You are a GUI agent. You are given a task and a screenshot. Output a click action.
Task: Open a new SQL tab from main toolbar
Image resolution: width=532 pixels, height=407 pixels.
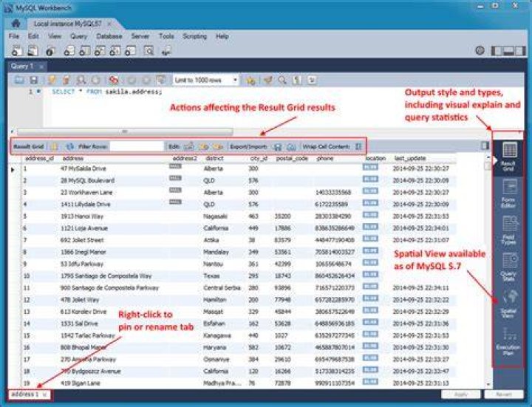[x=16, y=51]
